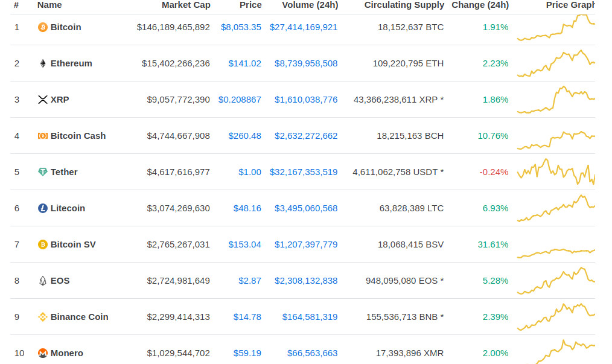Open the EOS name link
Image resolution: width=612 pixels, height=364 pixels.
(x=60, y=281)
